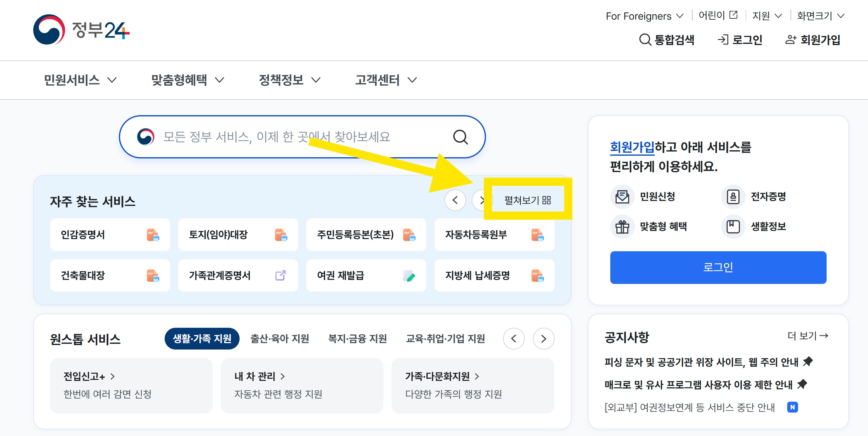
Task: Switch to the 출산·육아 지원 tab
Action: (280, 339)
